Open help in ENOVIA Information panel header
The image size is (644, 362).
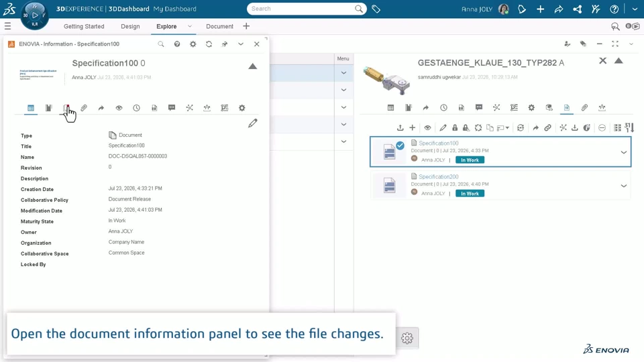(x=177, y=44)
